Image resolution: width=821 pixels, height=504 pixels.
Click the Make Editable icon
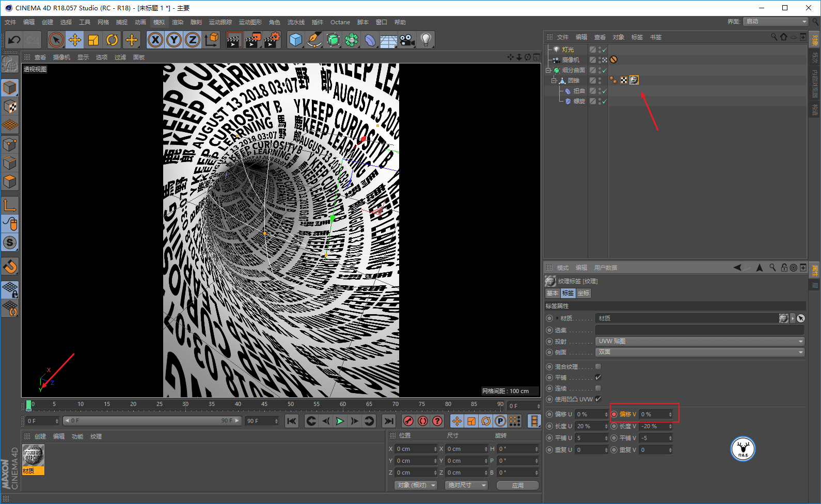click(x=10, y=64)
